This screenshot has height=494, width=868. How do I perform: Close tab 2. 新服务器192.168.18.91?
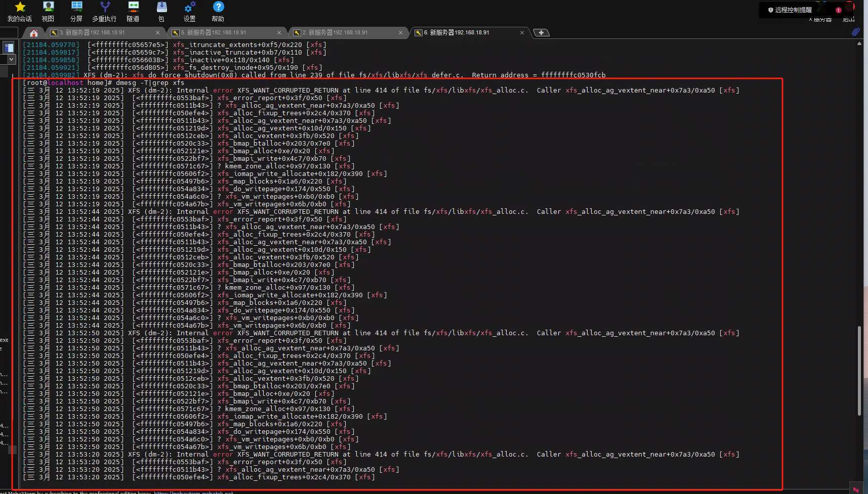400,33
